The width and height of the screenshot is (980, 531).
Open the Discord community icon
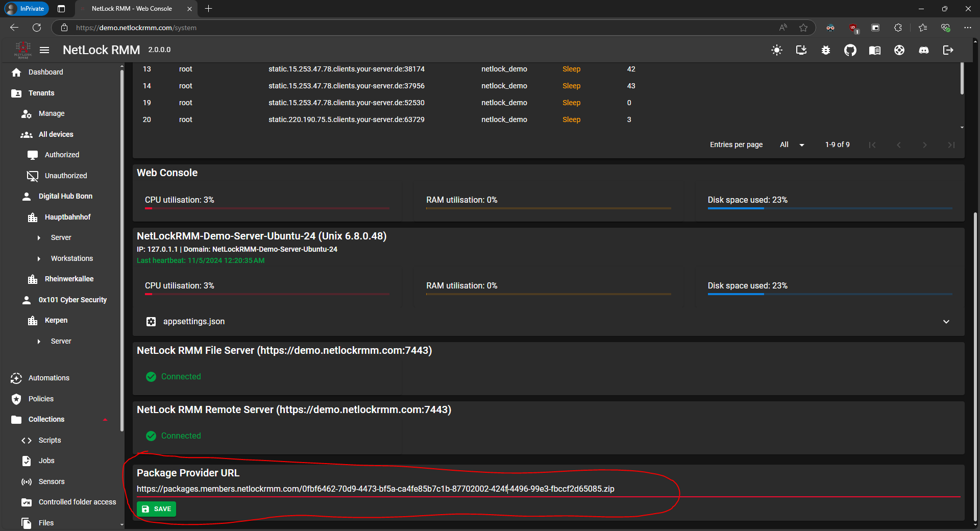[924, 50]
